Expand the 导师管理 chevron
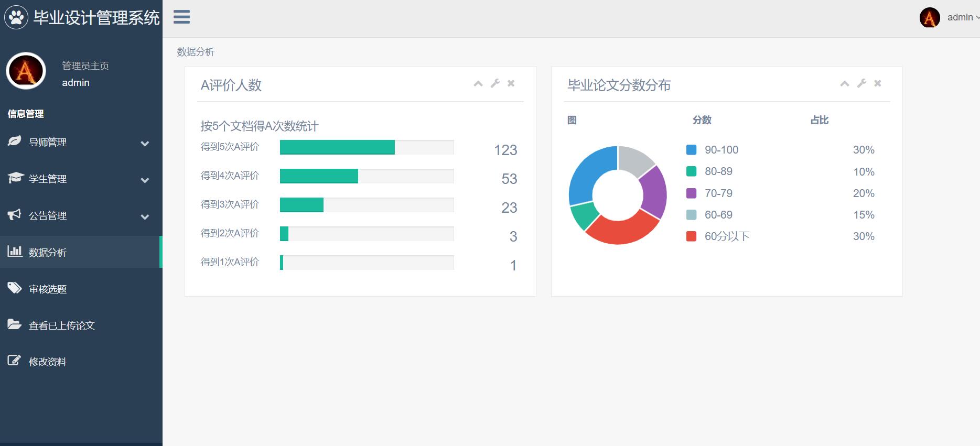Screen dimensions: 980x446 click(x=145, y=143)
